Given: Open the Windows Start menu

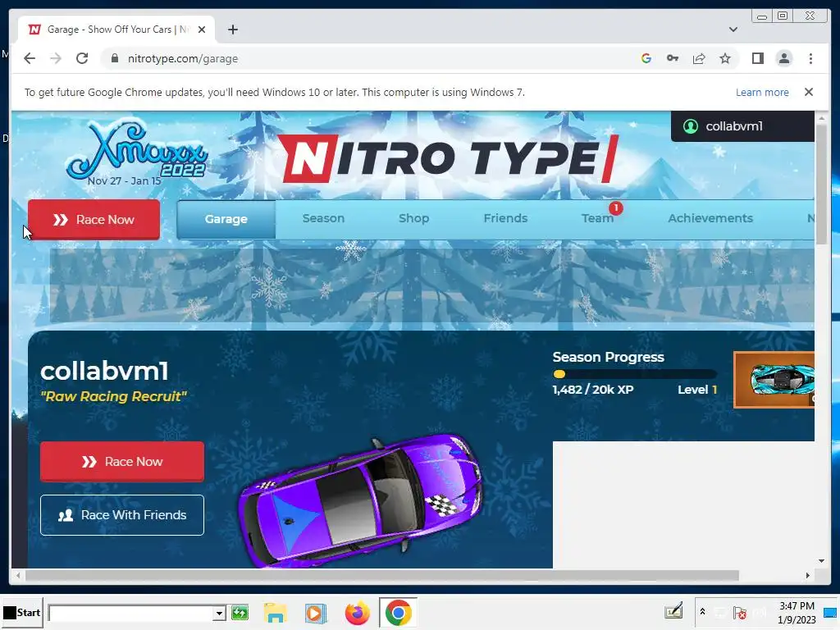Looking at the screenshot, I should (x=22, y=612).
